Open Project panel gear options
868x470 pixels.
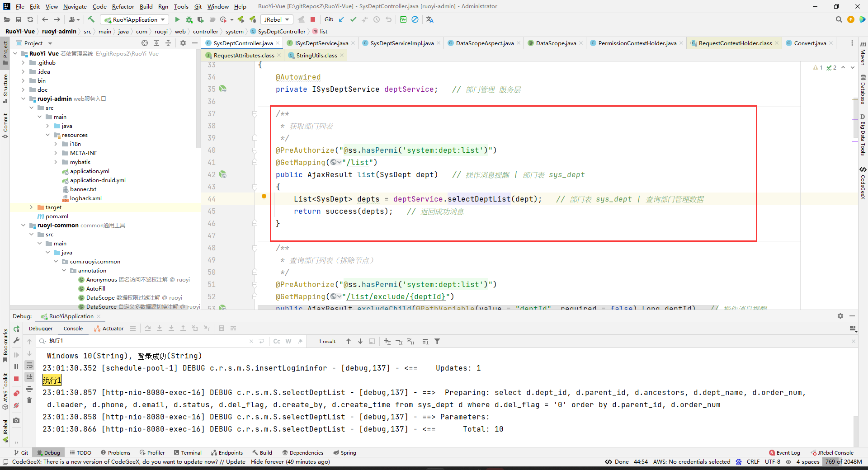coord(183,43)
